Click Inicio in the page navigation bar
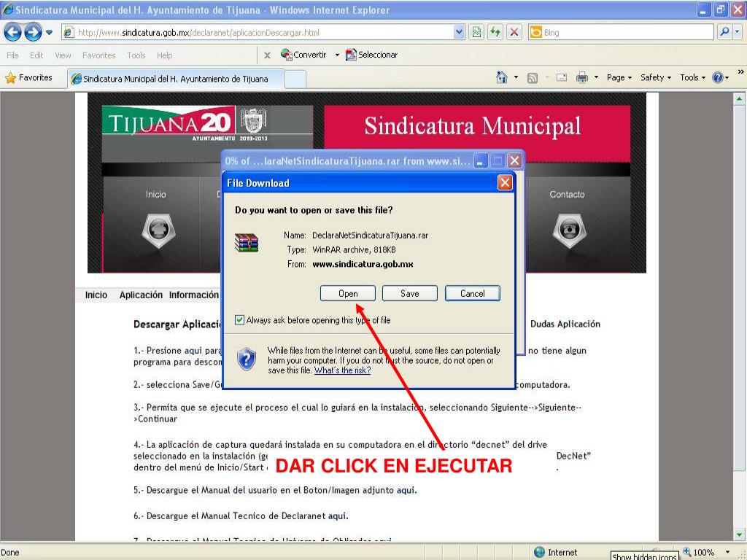 pos(96,295)
